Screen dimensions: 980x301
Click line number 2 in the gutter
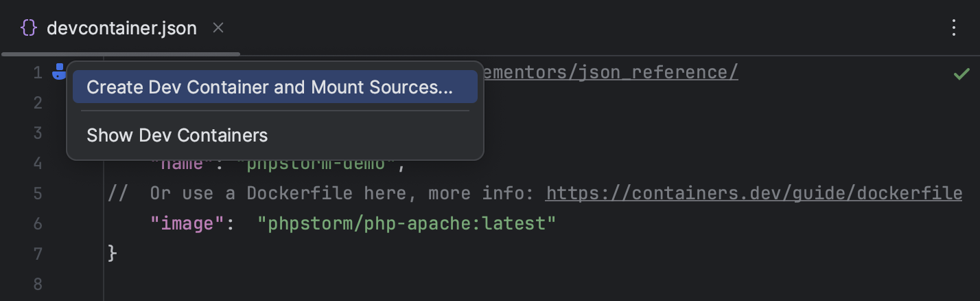pyautogui.click(x=38, y=103)
